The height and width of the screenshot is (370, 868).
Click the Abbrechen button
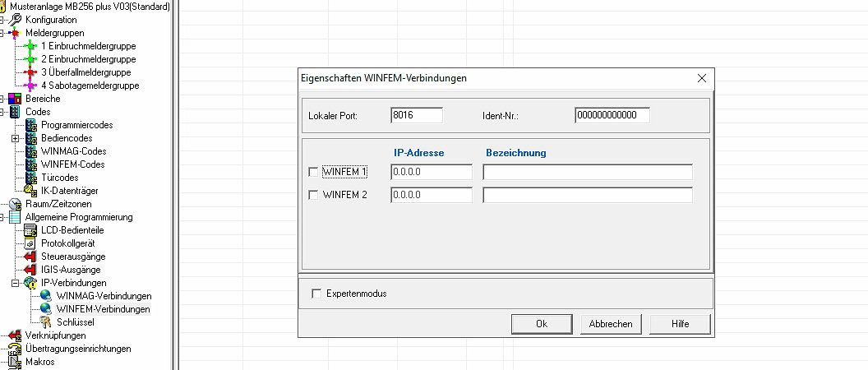click(x=611, y=324)
